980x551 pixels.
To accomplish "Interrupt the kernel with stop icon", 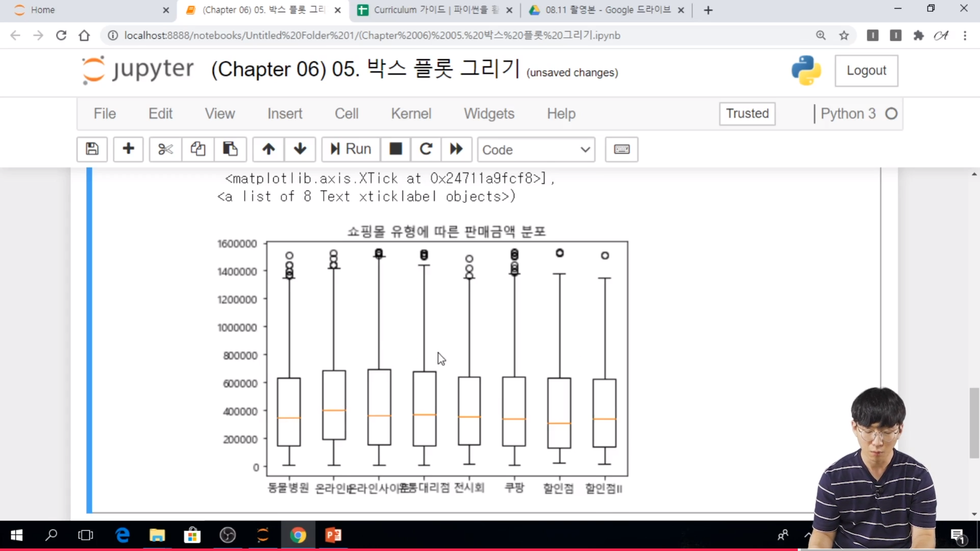I will [x=396, y=149].
